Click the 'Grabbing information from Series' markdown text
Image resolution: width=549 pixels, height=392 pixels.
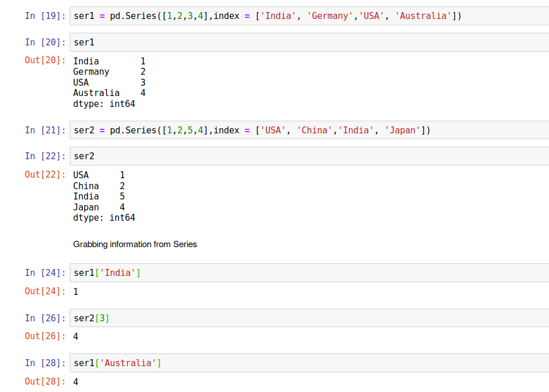tap(135, 244)
